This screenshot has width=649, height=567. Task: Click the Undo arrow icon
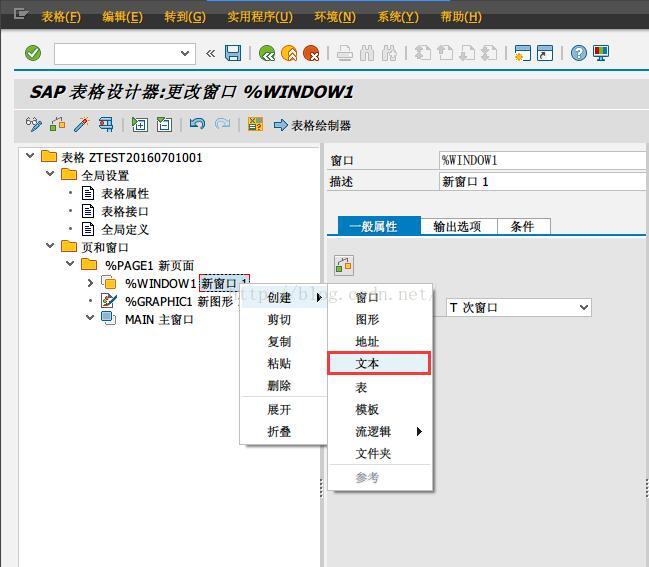(197, 124)
